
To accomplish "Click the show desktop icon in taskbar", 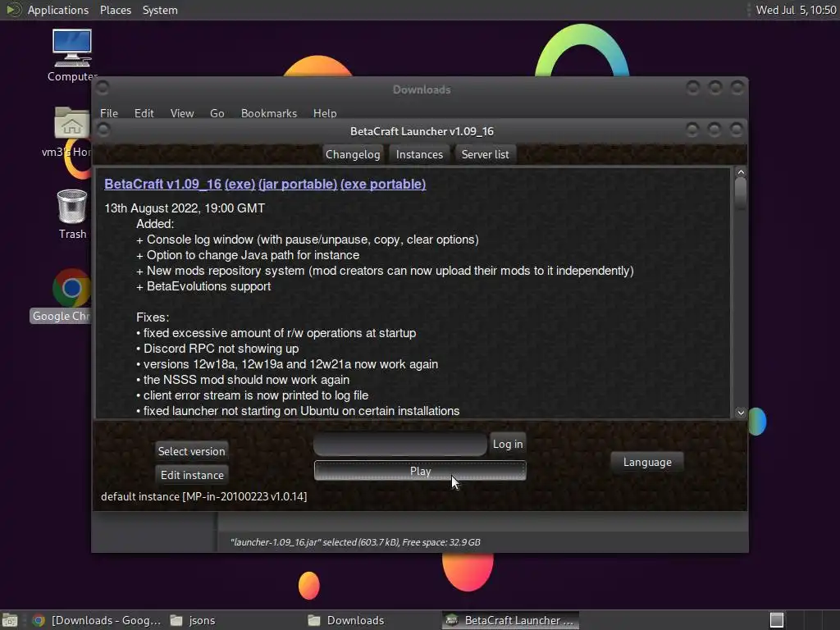I will (10, 620).
